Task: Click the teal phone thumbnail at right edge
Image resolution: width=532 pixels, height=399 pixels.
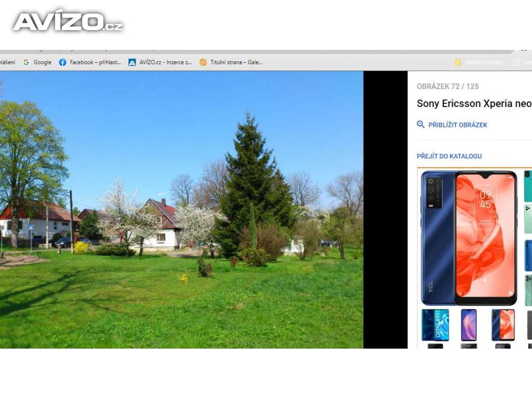Action: click(x=528, y=187)
